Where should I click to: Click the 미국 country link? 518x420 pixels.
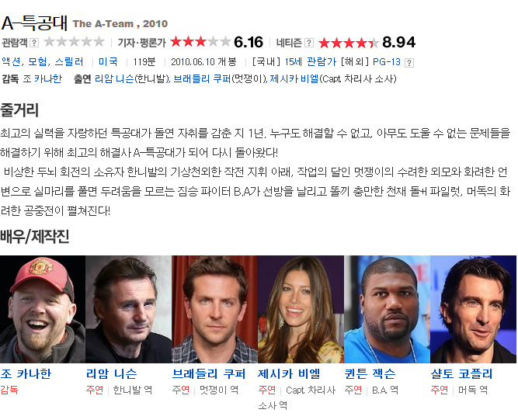point(109,62)
